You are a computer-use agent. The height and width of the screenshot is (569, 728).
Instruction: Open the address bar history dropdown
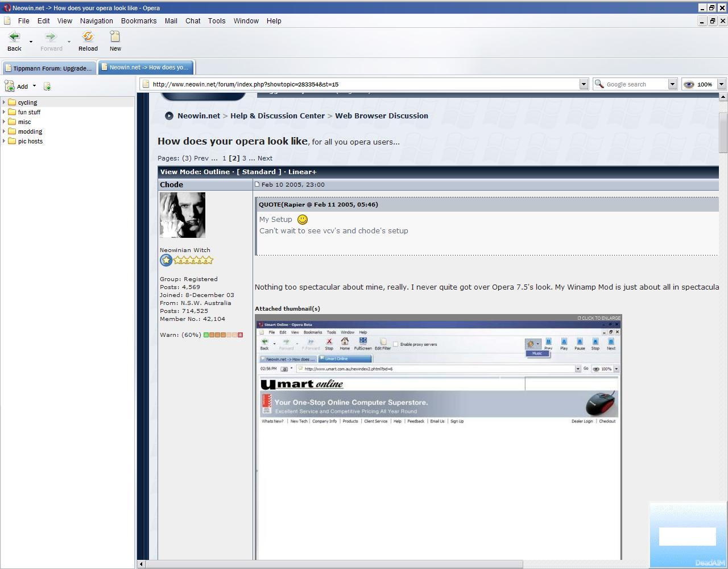[x=583, y=84]
